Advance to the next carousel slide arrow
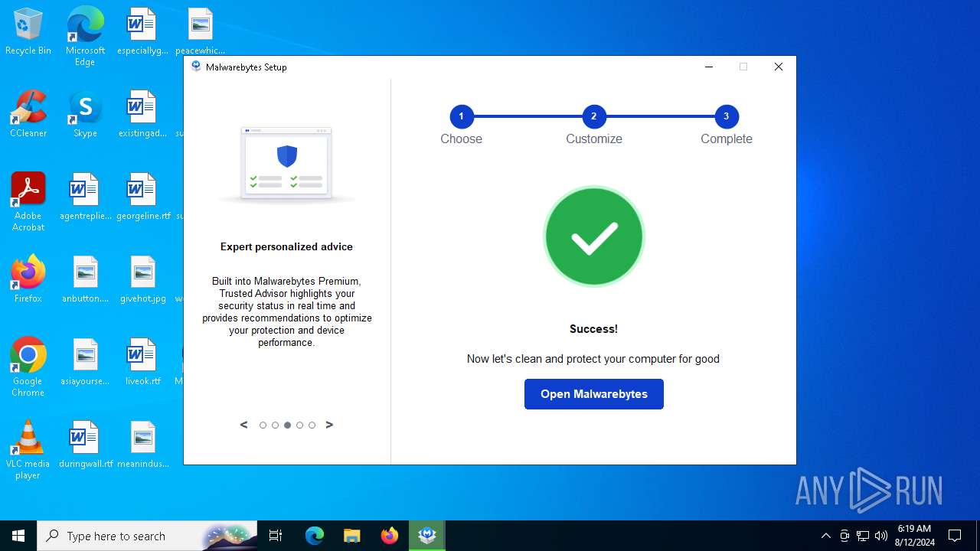Screen dimensions: 980x551 coord(329,425)
